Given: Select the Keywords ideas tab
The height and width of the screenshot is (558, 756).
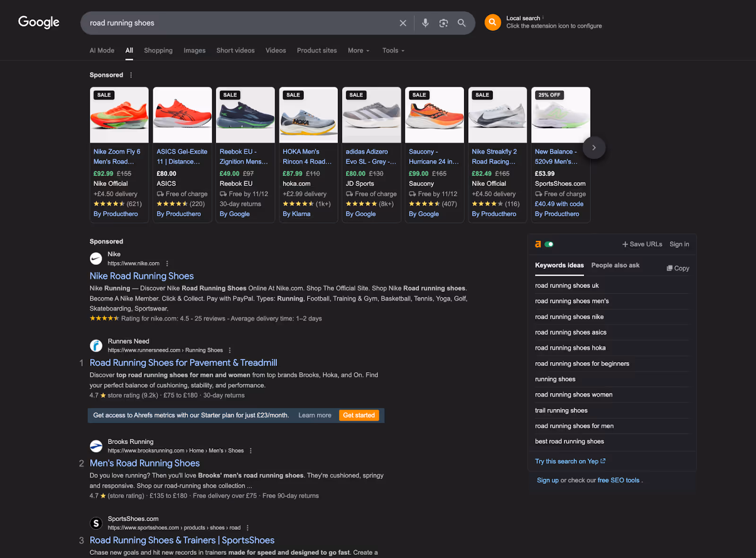Looking at the screenshot, I should [x=559, y=265].
